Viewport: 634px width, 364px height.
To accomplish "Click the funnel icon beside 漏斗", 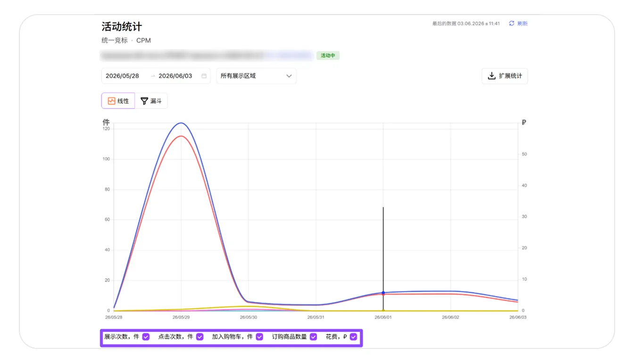I will (x=144, y=101).
